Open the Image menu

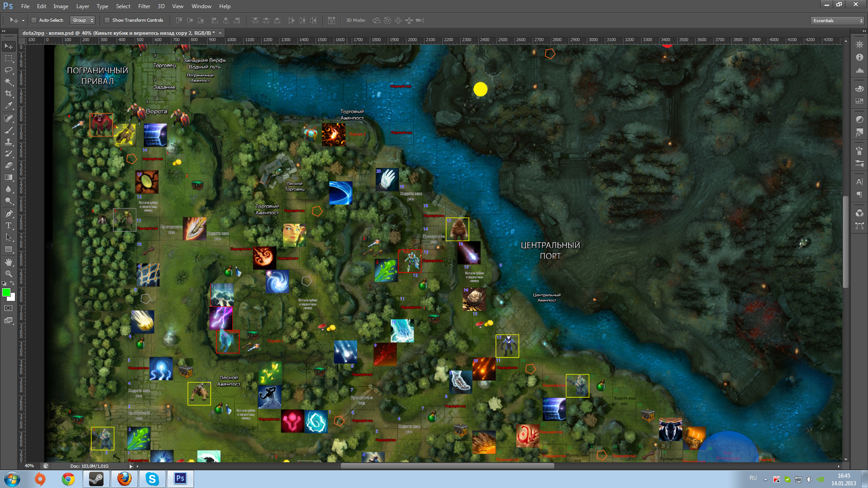click(61, 6)
